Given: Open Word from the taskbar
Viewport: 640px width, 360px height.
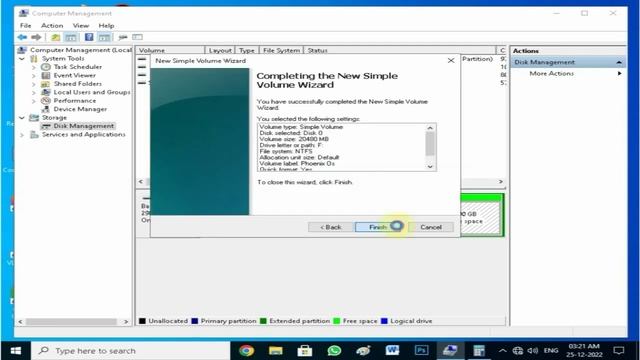Looking at the screenshot, I should 392,350.
